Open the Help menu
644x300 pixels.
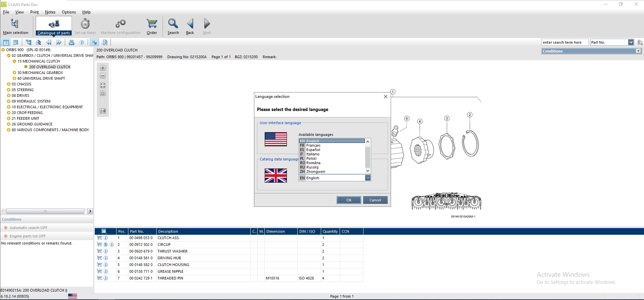tap(86, 12)
